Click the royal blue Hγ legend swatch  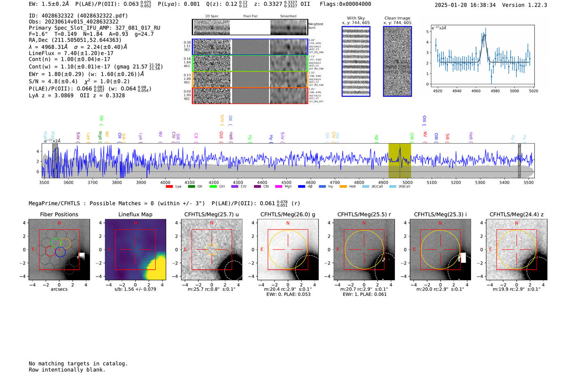(x=322, y=187)
